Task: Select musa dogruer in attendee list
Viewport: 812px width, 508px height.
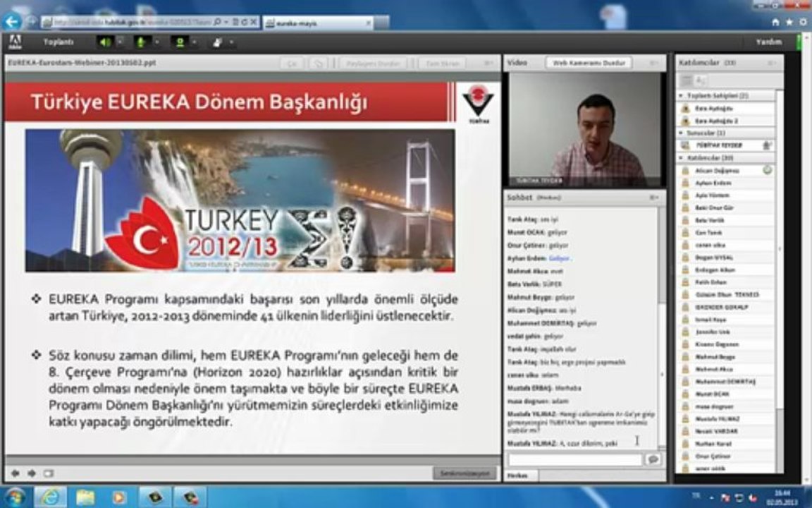Action: [x=725, y=407]
